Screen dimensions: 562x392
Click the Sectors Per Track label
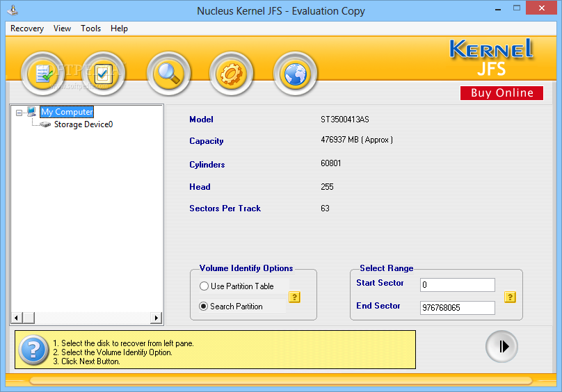[x=225, y=209]
